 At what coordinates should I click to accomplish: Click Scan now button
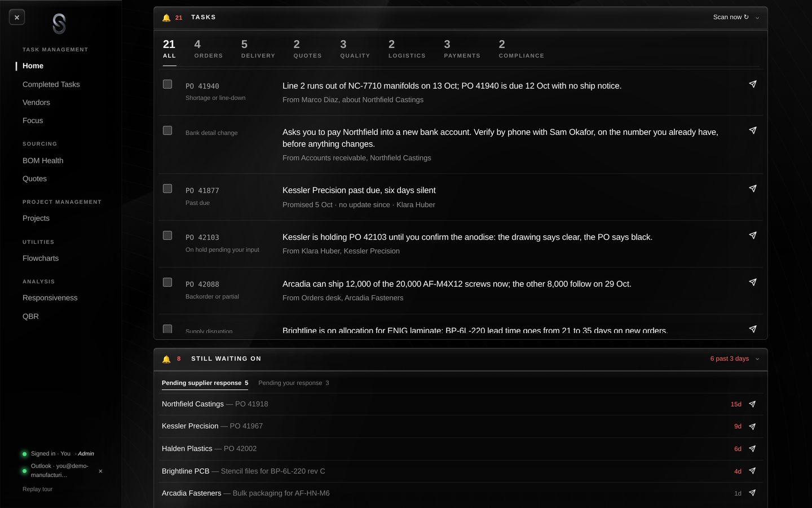(731, 17)
